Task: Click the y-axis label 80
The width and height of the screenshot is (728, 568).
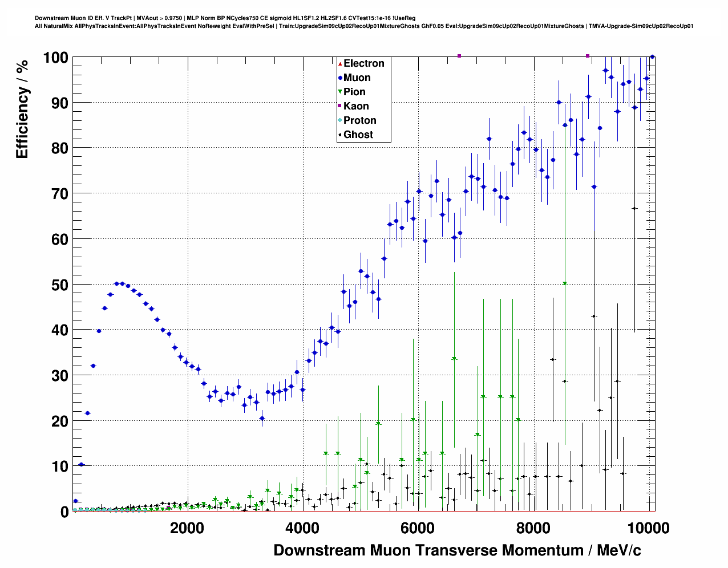Action: pos(60,148)
